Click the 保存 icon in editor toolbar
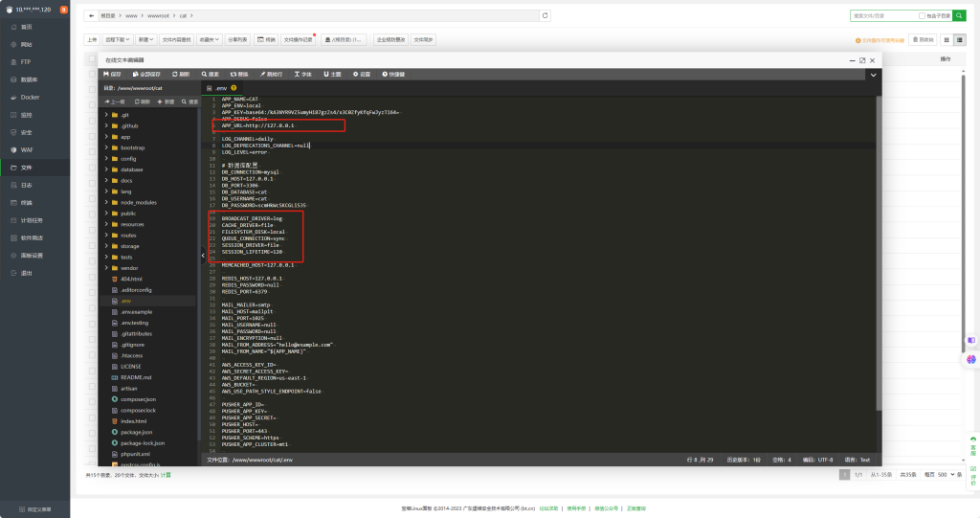This screenshot has width=980, height=518. point(112,74)
